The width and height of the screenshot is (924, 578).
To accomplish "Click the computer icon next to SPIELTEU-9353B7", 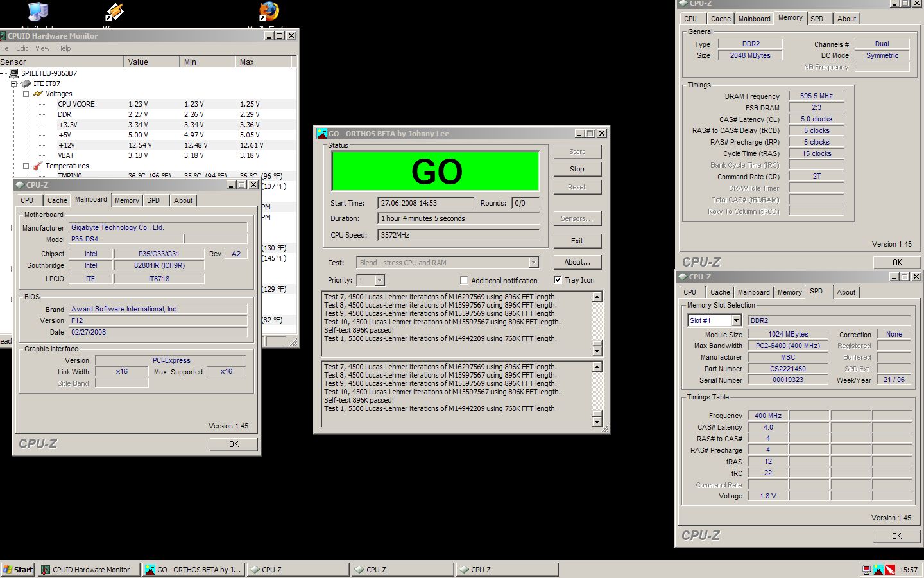I will coord(13,73).
